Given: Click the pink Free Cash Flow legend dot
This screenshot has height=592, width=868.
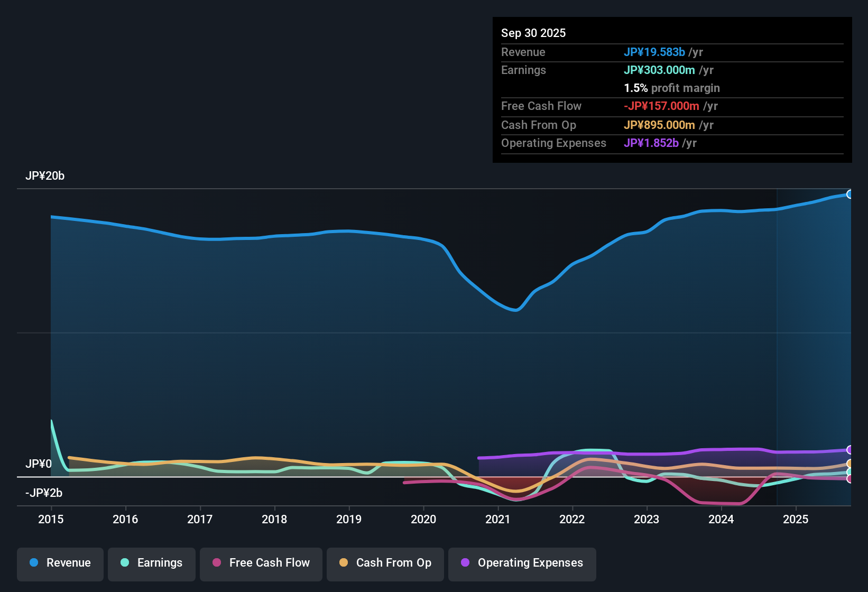Looking at the screenshot, I should [x=217, y=563].
